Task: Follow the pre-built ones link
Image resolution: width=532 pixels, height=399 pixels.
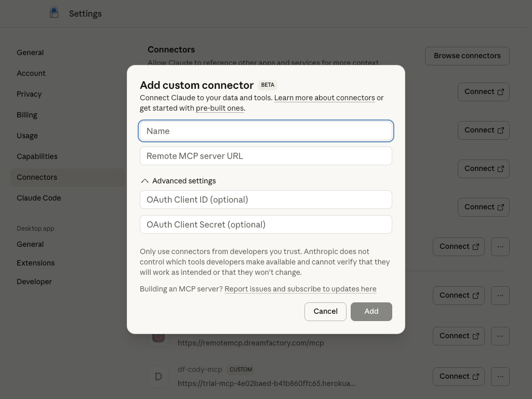Action: 220,108
